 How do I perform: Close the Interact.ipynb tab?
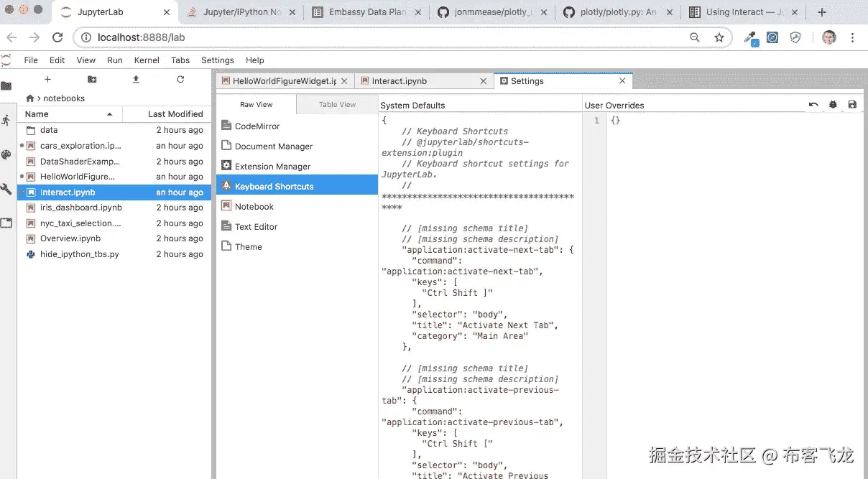click(484, 81)
